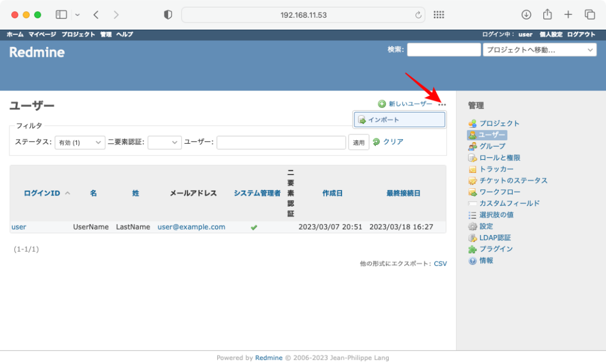Viewport: 606px width, 364px height.
Task: Sort by 最終接続日 column header
Action: pyautogui.click(x=403, y=193)
